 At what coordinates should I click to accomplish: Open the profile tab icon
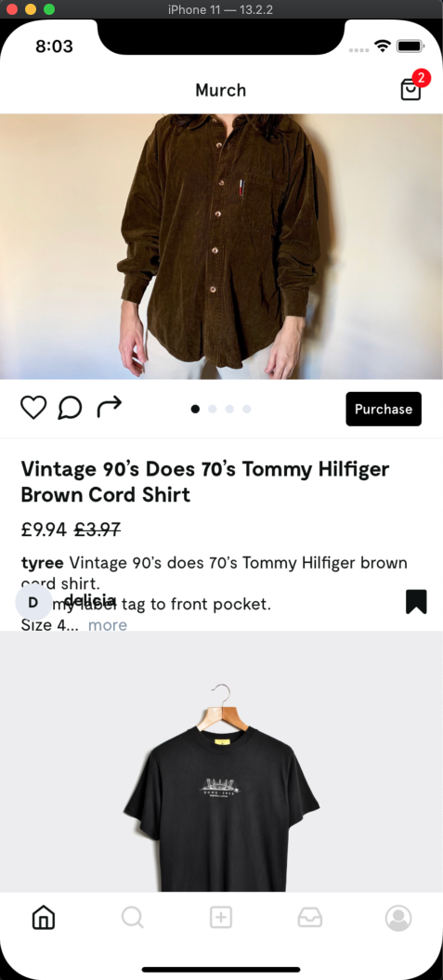coord(398,918)
